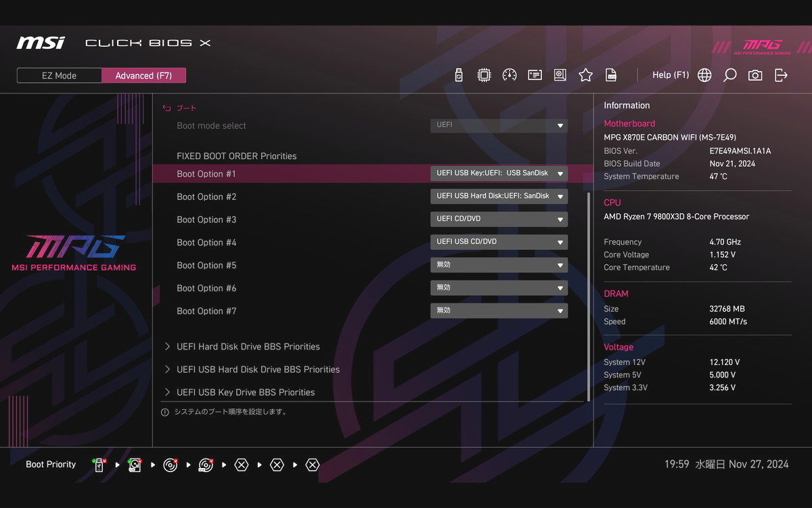812x508 pixels.
Task: Click the CPU chip icon in toolbar
Action: [484, 75]
